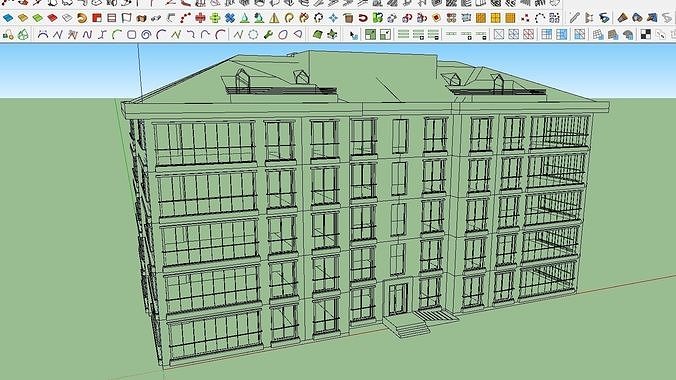
Task: Click the blue spiral curve icon
Action: point(146,35)
